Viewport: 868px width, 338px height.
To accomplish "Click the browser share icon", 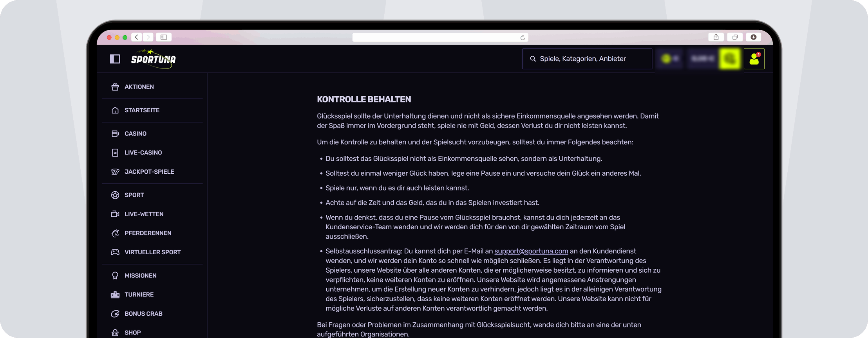I will (x=716, y=37).
